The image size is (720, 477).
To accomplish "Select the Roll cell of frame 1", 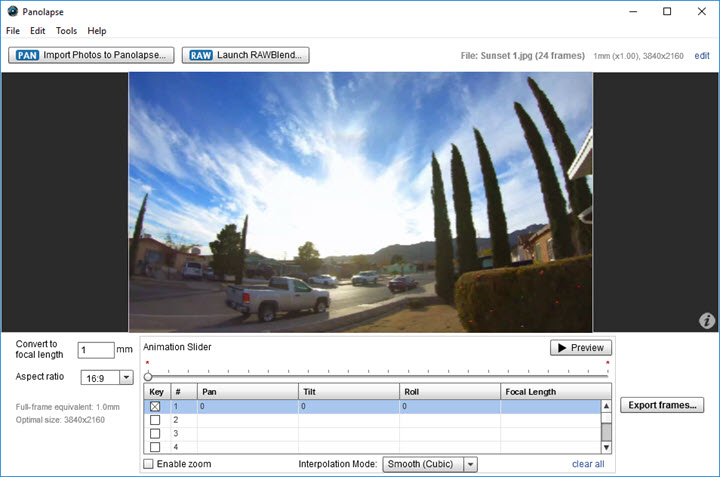I will (x=450, y=406).
